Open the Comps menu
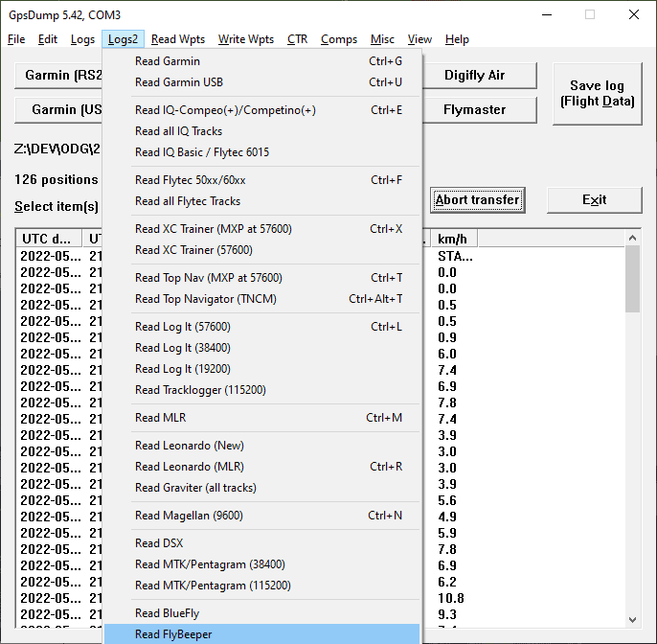The image size is (657, 644). (x=339, y=39)
